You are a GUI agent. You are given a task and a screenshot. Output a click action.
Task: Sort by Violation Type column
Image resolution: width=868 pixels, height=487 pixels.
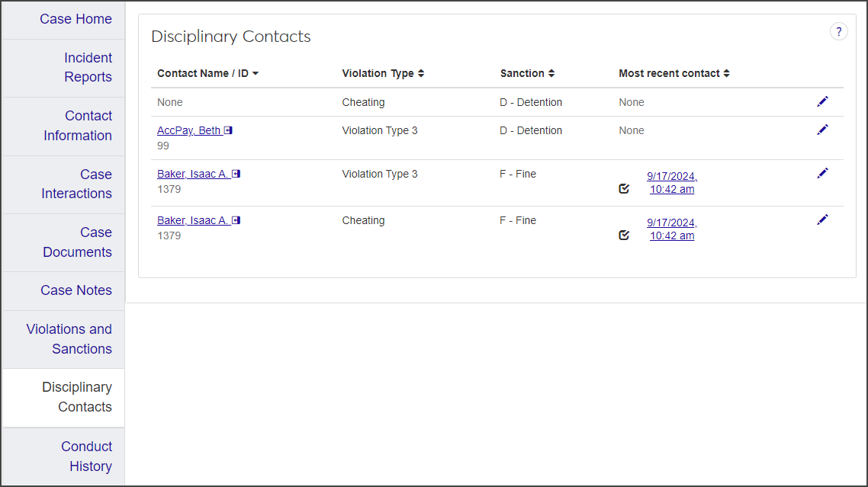[x=383, y=73]
